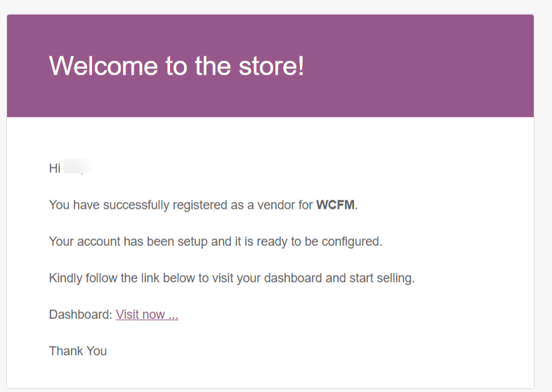552x392 pixels.
Task: Click the "Welcome to the store!" heading
Action: tap(176, 66)
